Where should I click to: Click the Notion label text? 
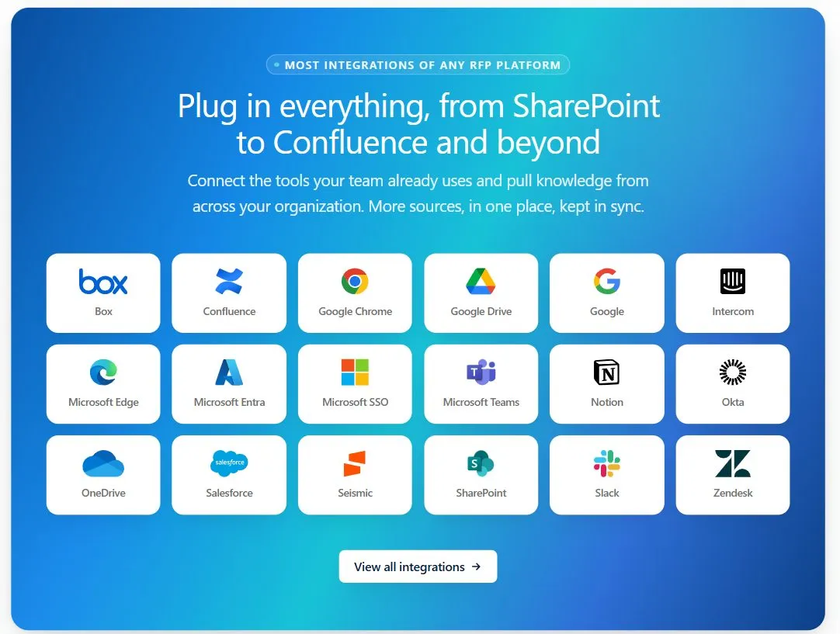(607, 402)
